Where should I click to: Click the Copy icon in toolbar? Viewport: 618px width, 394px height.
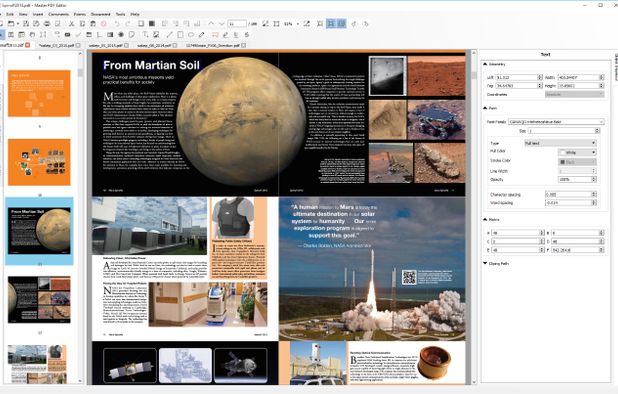(82, 24)
